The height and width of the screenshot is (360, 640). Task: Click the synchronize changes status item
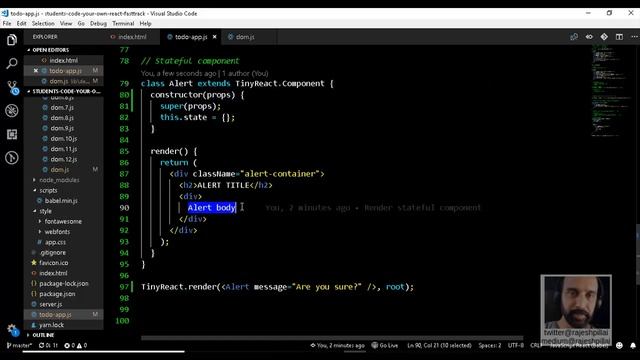point(48,345)
